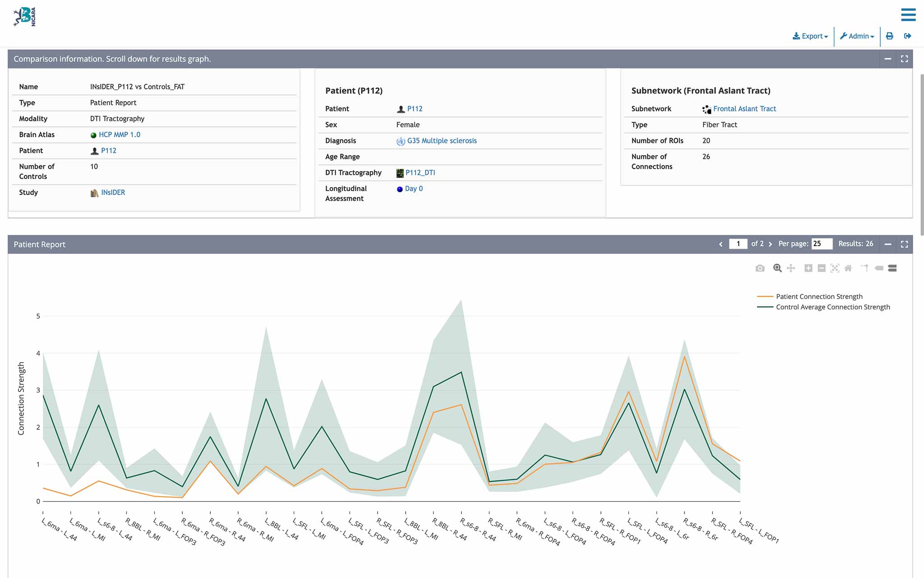Click the chart zoom in button
The width and height of the screenshot is (924, 578).
(x=808, y=268)
